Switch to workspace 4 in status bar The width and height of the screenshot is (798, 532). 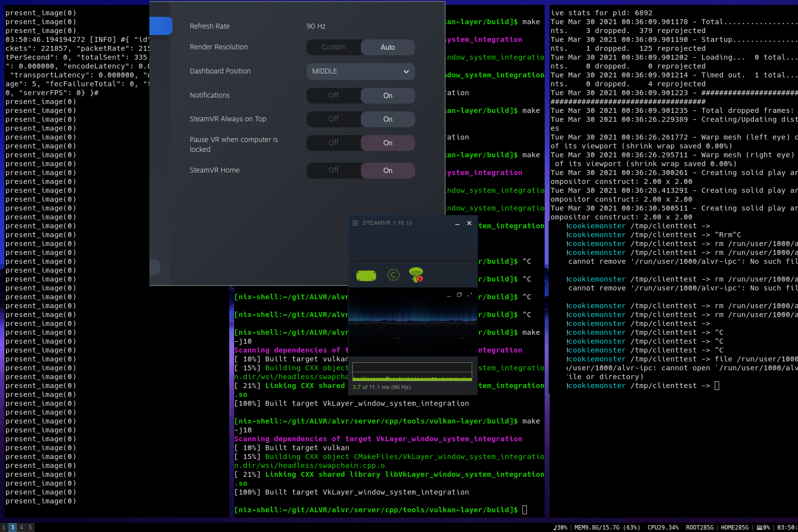[21, 528]
